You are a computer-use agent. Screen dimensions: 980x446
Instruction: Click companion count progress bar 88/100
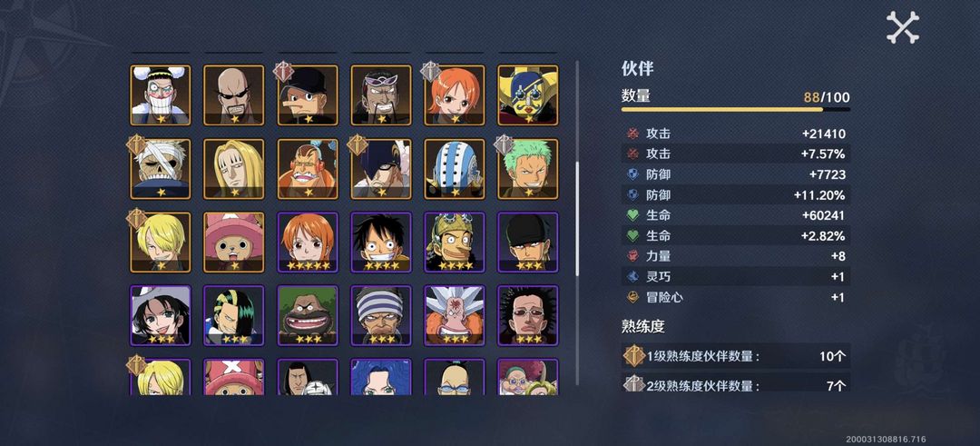coord(736,110)
